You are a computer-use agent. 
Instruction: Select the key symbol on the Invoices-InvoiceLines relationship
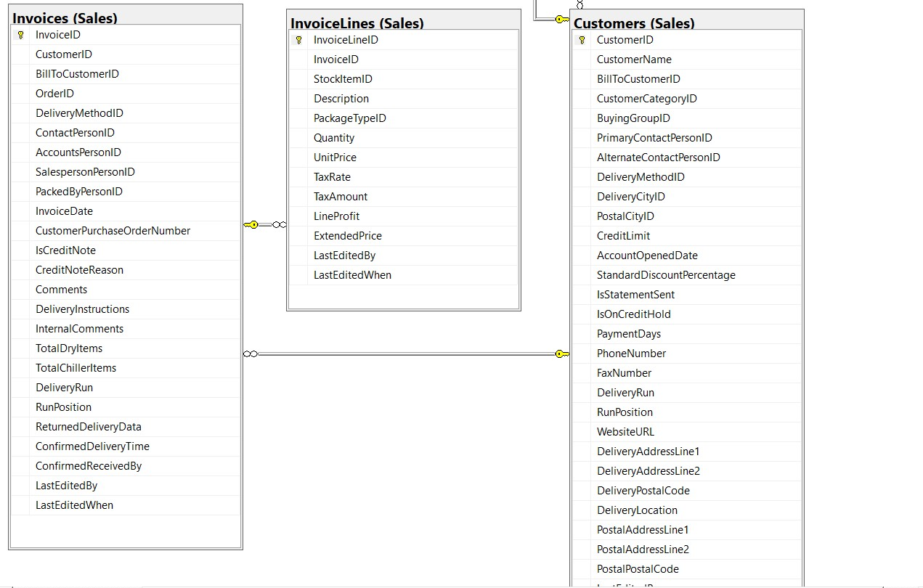click(x=252, y=224)
